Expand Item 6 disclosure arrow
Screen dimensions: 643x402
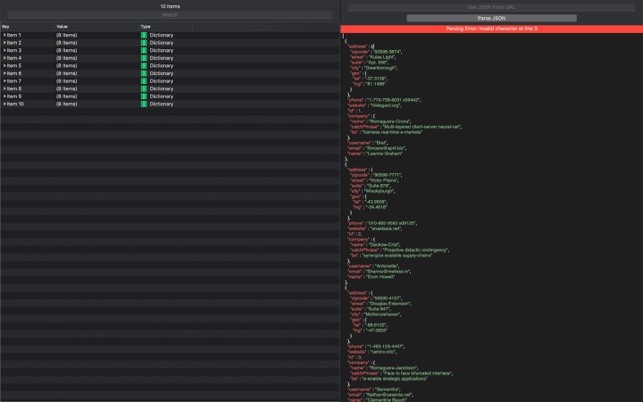pyautogui.click(x=5, y=73)
